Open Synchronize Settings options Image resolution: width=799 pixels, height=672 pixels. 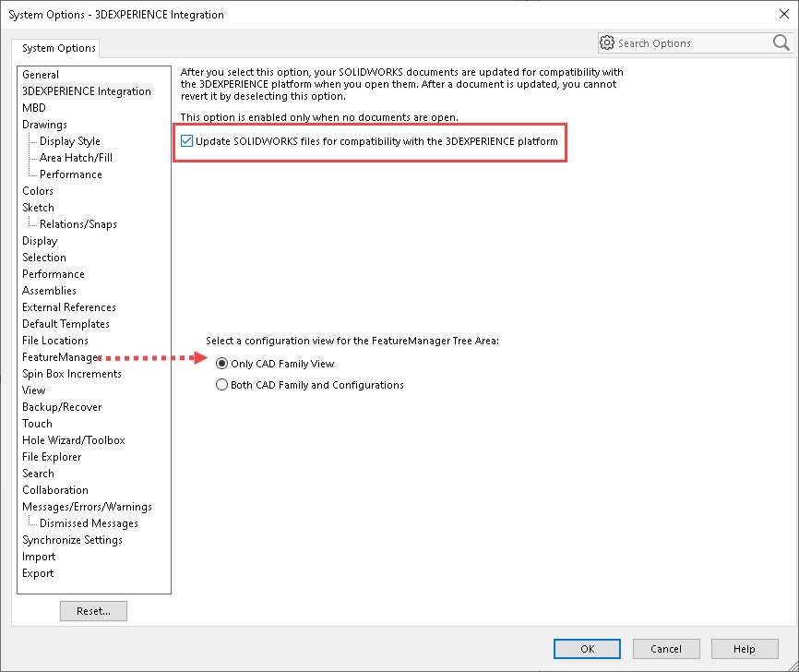coord(72,540)
